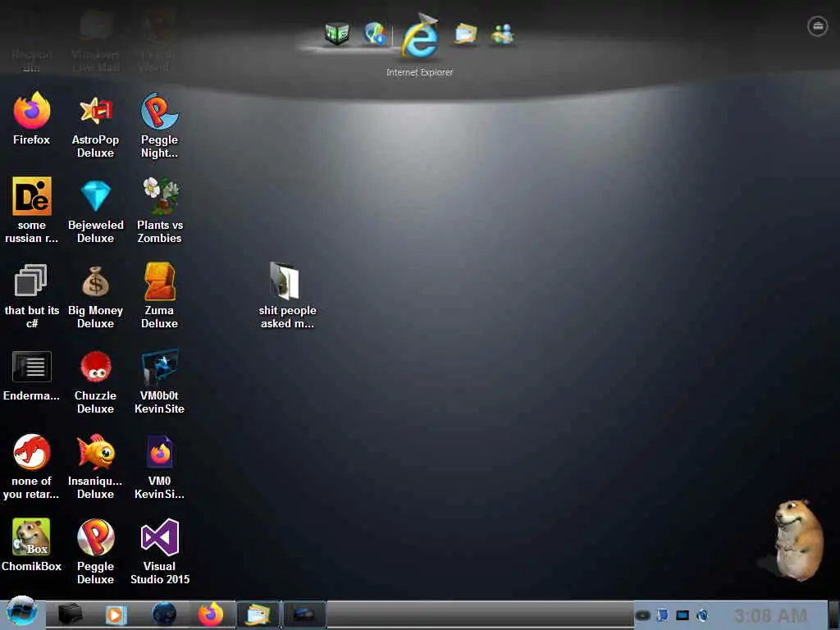Launch ChomikBox from the desktop
840x630 pixels.
tap(32, 545)
